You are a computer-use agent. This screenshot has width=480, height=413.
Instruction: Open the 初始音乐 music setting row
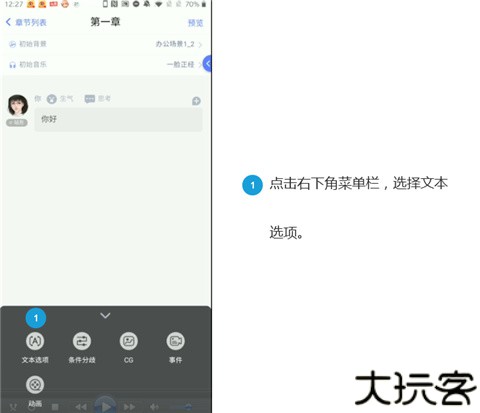coord(105,64)
